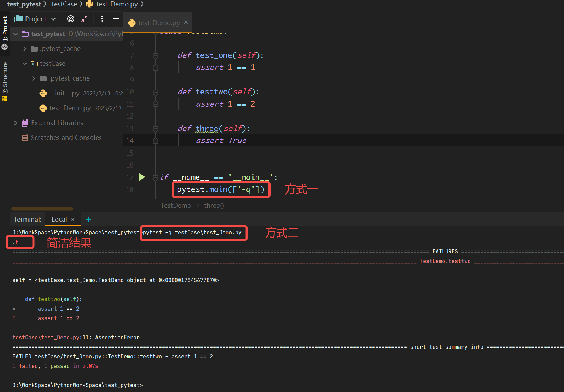Click python file icon on test_Demo.py row
The image size is (564, 392).
point(43,108)
